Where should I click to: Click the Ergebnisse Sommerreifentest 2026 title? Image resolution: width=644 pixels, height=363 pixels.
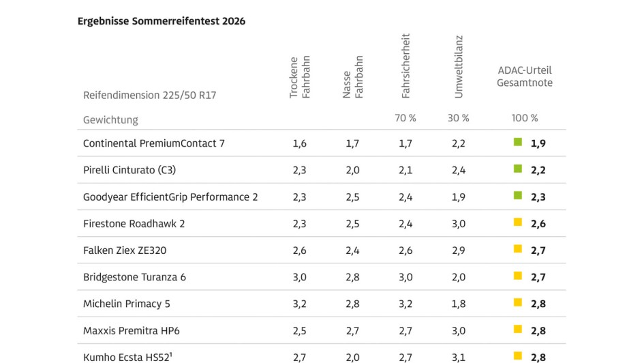click(162, 21)
